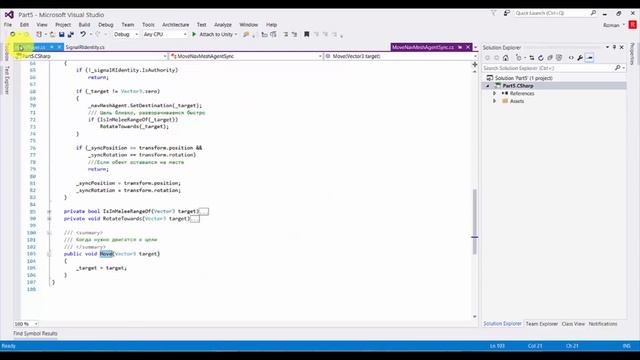Open the Analyze menu
Viewport: 640px width, 360px height.
point(223,25)
